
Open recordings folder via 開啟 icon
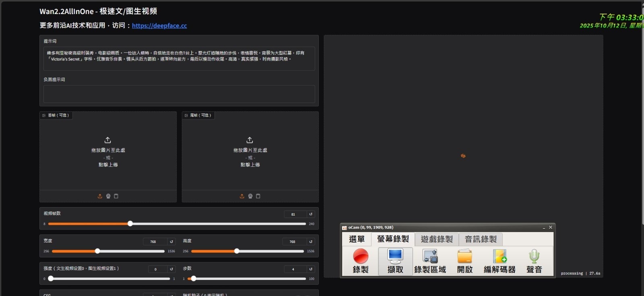pyautogui.click(x=464, y=261)
